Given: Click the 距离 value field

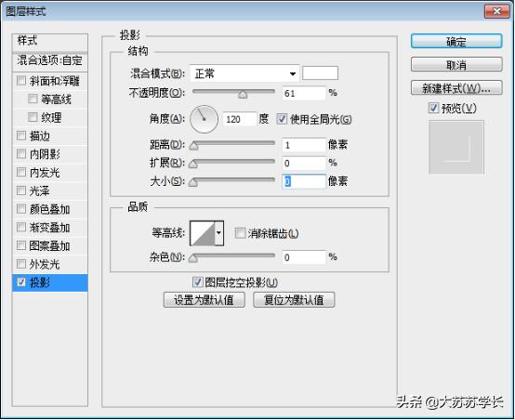Looking at the screenshot, I should [304, 144].
